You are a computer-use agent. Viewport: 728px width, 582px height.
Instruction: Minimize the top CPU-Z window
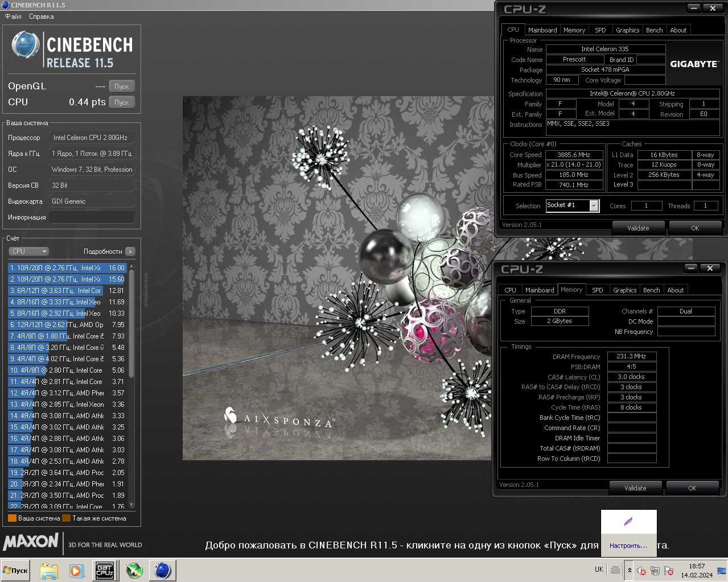pyautogui.click(x=693, y=8)
